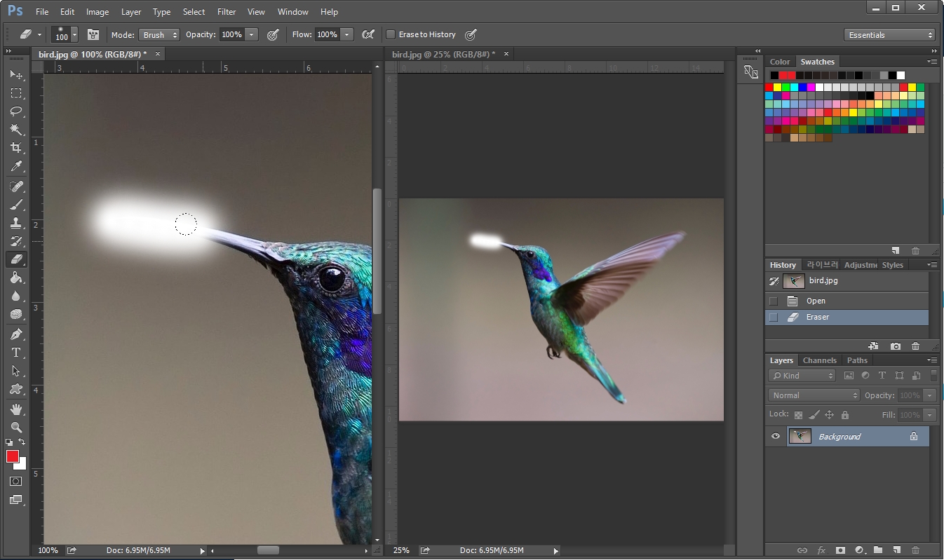944x560 pixels.
Task: Open the Layers panel options menu
Action: 932,360
